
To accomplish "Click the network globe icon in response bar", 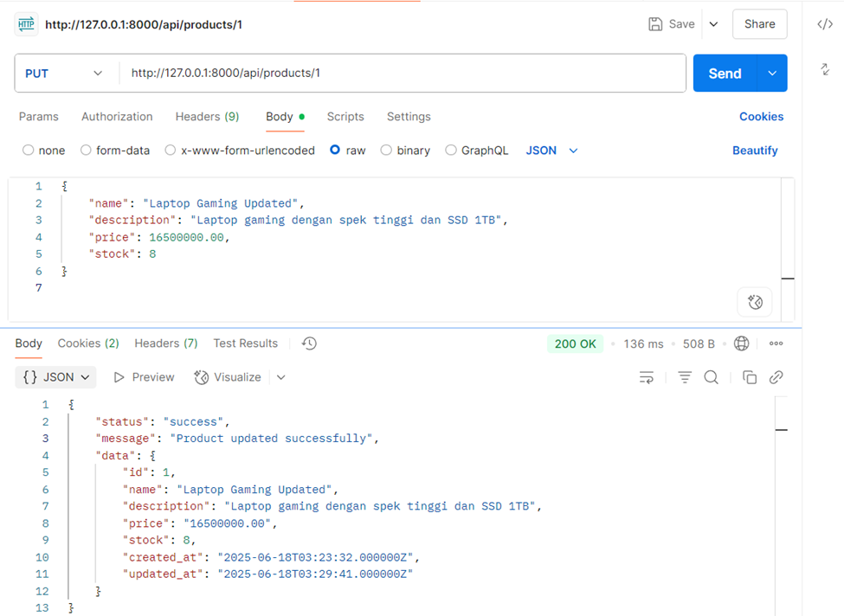I will point(741,343).
